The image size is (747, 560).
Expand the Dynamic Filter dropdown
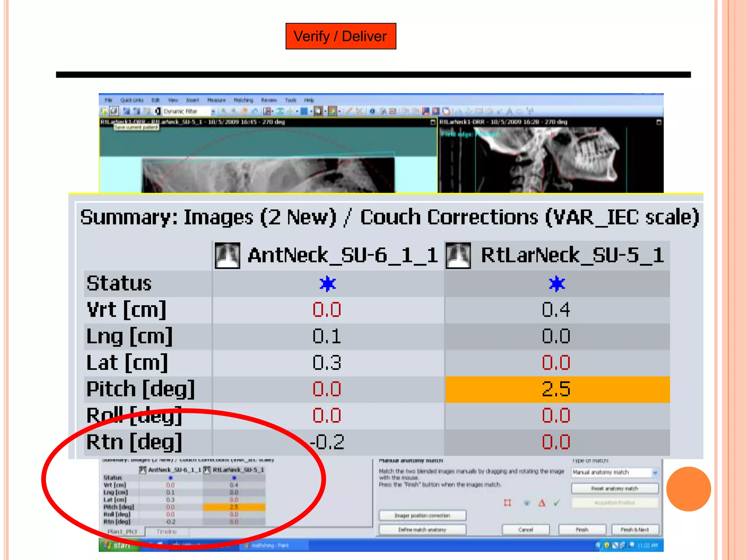pos(213,111)
